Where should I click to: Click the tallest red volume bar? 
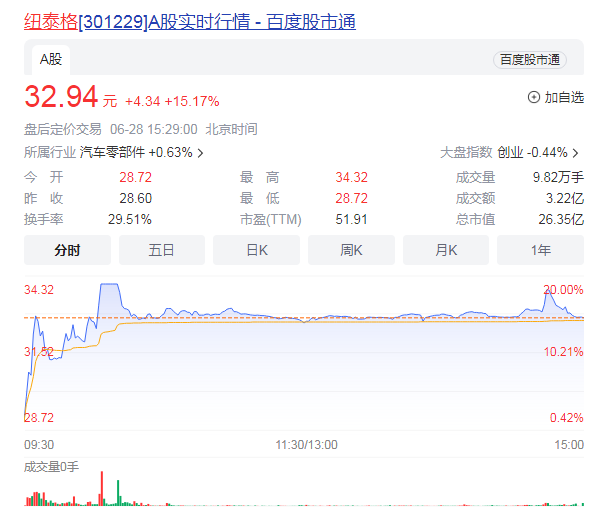pos(102,486)
